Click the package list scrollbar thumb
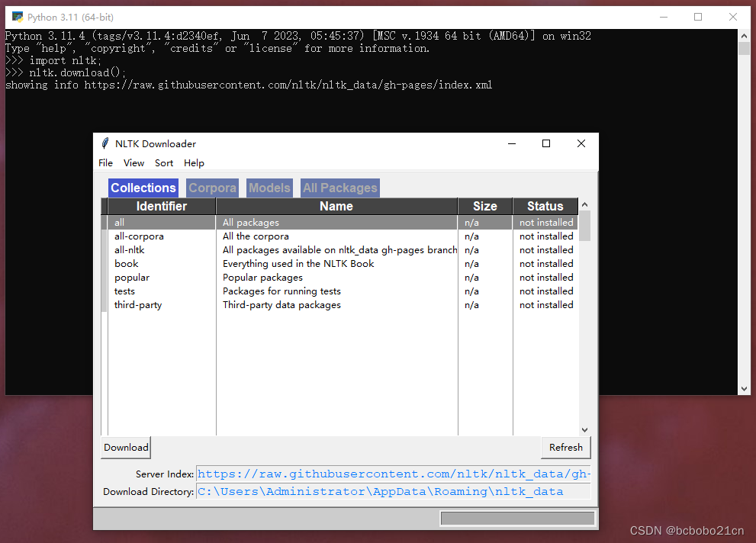 pyautogui.click(x=585, y=226)
